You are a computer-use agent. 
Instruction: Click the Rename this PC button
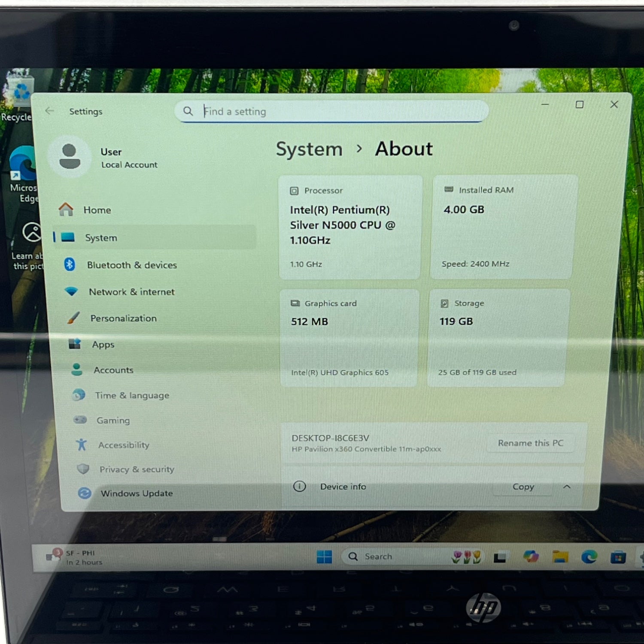point(531,443)
